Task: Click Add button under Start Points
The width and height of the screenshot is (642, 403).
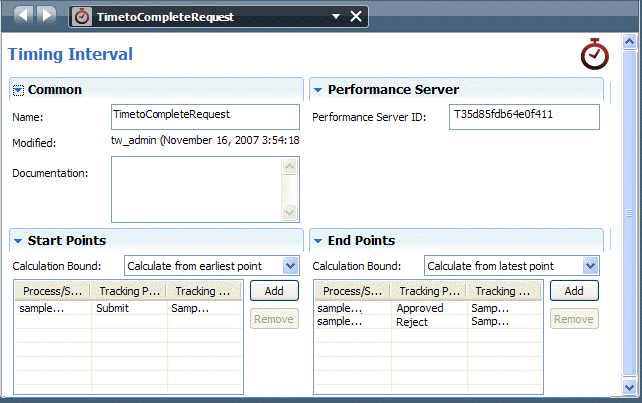Action: [273, 291]
